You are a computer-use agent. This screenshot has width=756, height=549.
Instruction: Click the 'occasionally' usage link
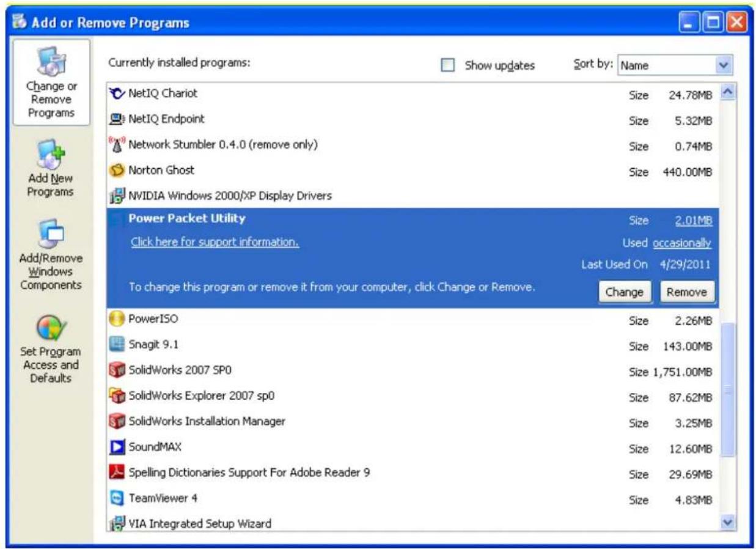[x=682, y=243]
